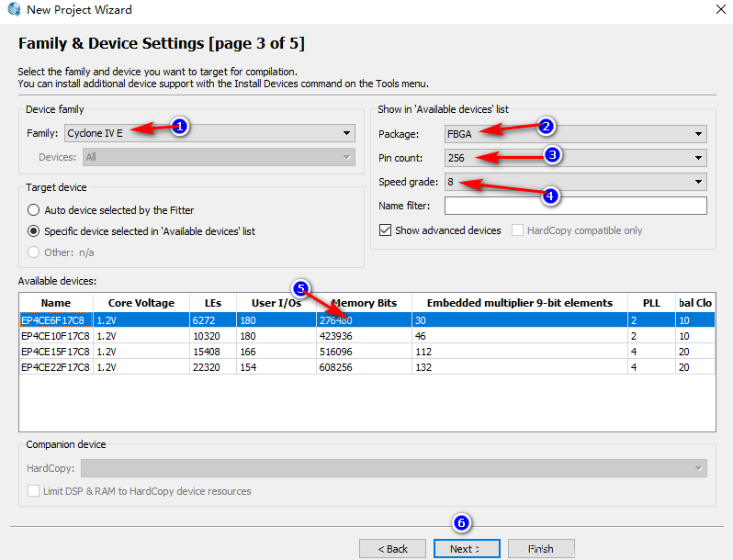Screen dimensions: 733x560
Task: Close the New Project Wizard window
Action: pyautogui.click(x=717, y=10)
